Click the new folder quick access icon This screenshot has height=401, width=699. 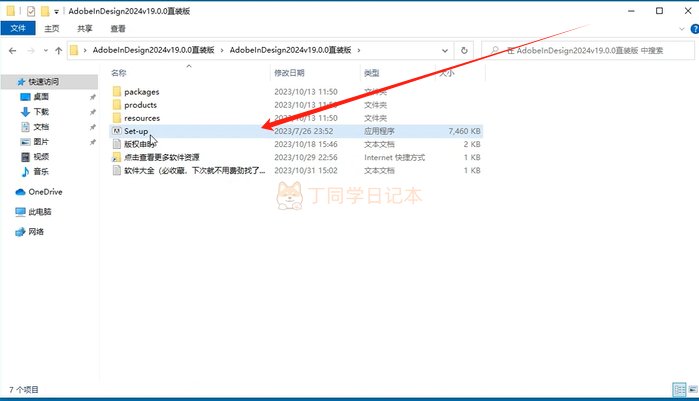click(x=45, y=11)
